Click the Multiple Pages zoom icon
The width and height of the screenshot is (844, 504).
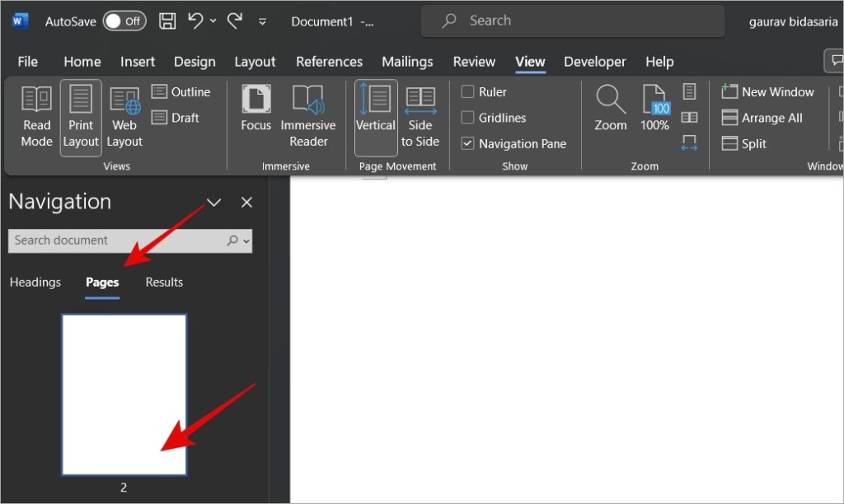pos(690,117)
